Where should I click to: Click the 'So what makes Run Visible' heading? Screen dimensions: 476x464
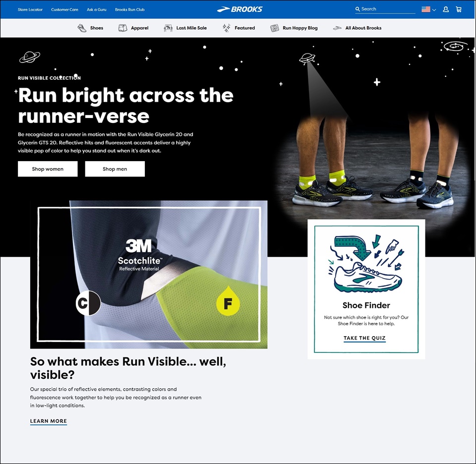pyautogui.click(x=128, y=368)
